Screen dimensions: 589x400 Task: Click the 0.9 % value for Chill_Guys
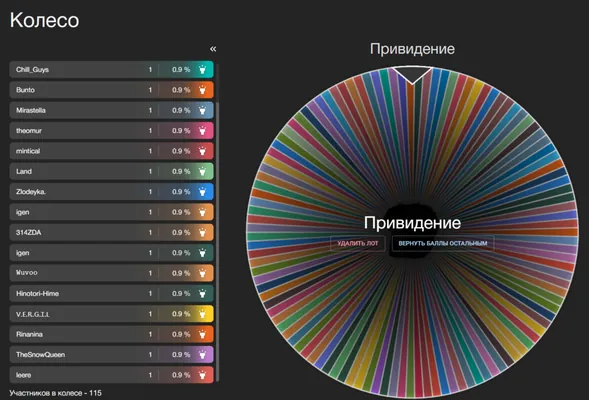(x=181, y=69)
